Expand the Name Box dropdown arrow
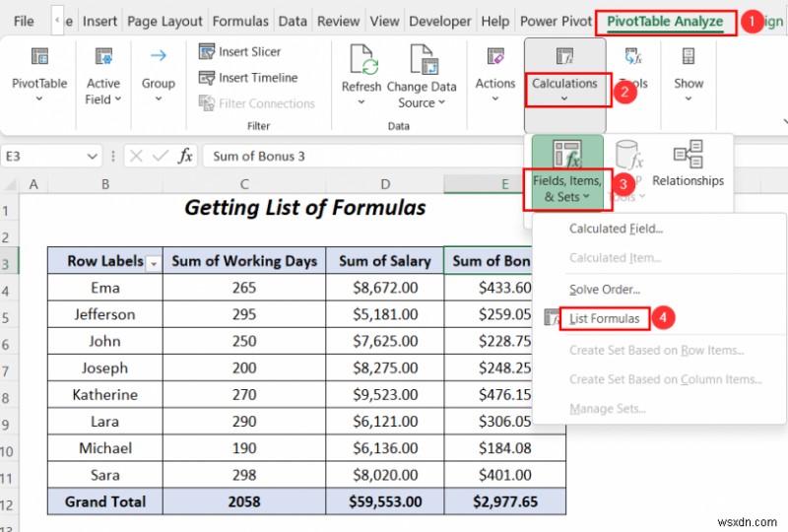The image size is (788, 532). (x=92, y=157)
